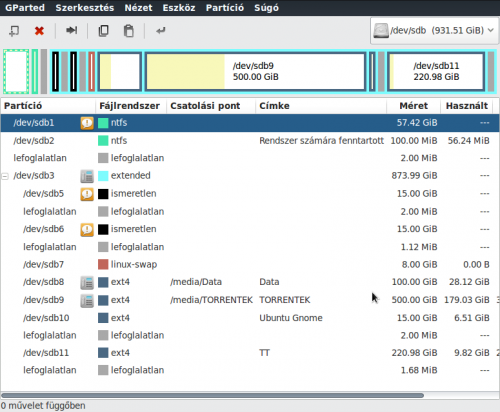Click the /media/TORRENTEK mount point cell

tap(211, 300)
